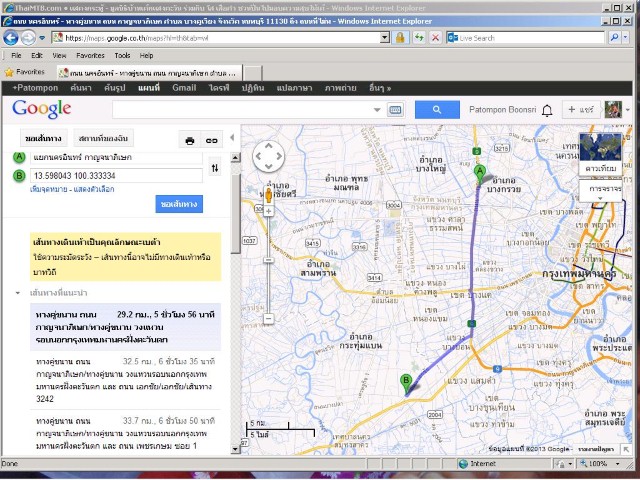
Task: Open the search options dropdown arrow
Action: (377, 110)
